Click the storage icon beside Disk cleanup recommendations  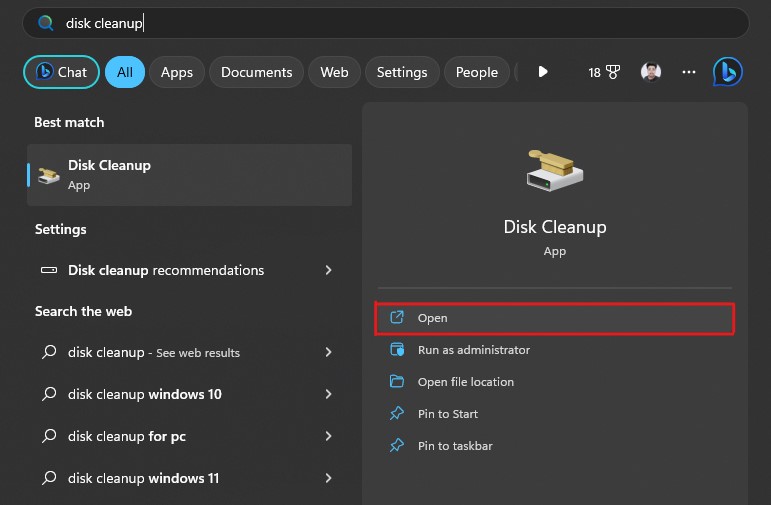(x=49, y=270)
